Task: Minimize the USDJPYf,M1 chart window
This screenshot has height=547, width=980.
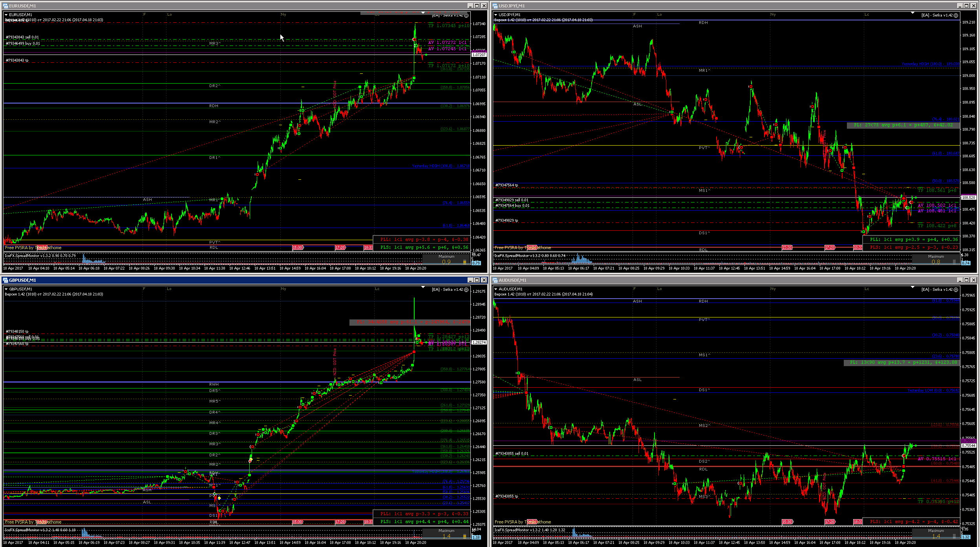Action: pos(960,5)
